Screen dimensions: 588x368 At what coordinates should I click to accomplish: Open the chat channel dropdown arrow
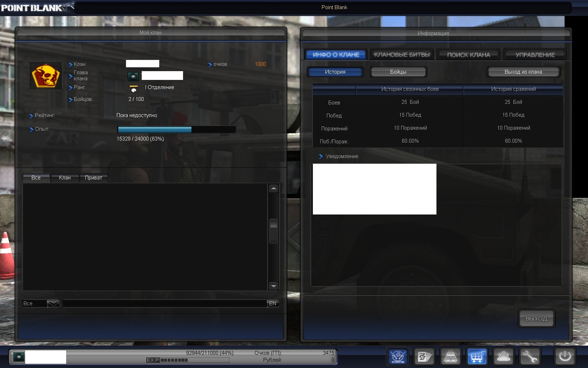coord(53,303)
